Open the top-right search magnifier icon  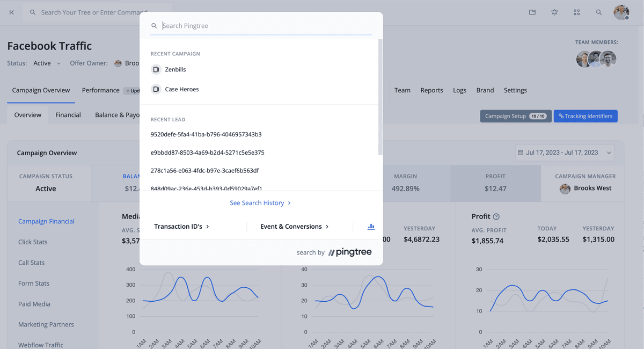point(599,12)
